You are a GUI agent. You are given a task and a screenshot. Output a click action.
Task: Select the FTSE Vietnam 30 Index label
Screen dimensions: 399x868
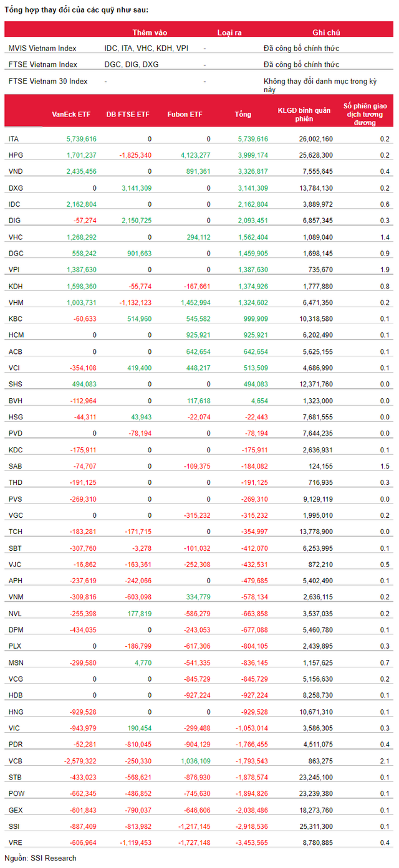[48, 81]
